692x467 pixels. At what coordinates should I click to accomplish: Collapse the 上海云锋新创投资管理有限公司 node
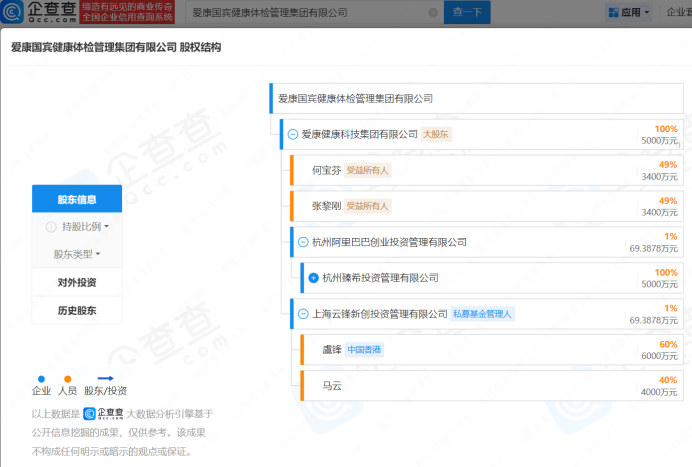point(303,314)
